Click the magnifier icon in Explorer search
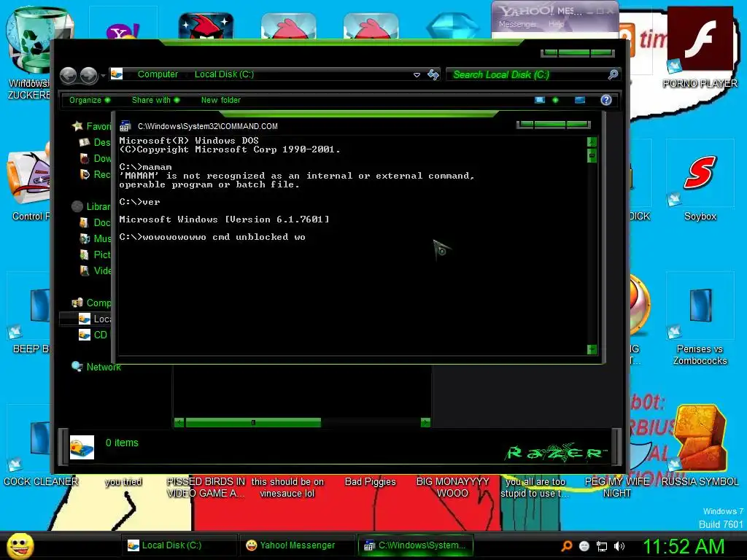The height and width of the screenshot is (560, 747). coord(613,74)
